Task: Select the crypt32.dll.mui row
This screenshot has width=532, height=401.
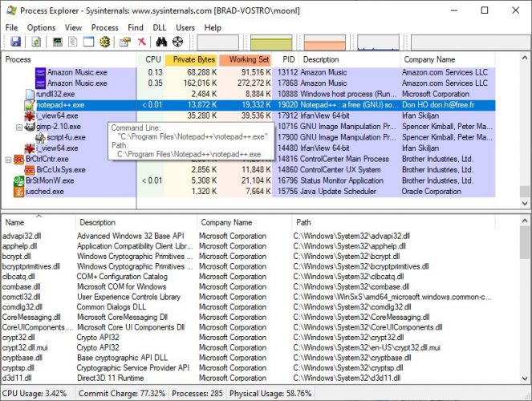Action: (x=249, y=348)
